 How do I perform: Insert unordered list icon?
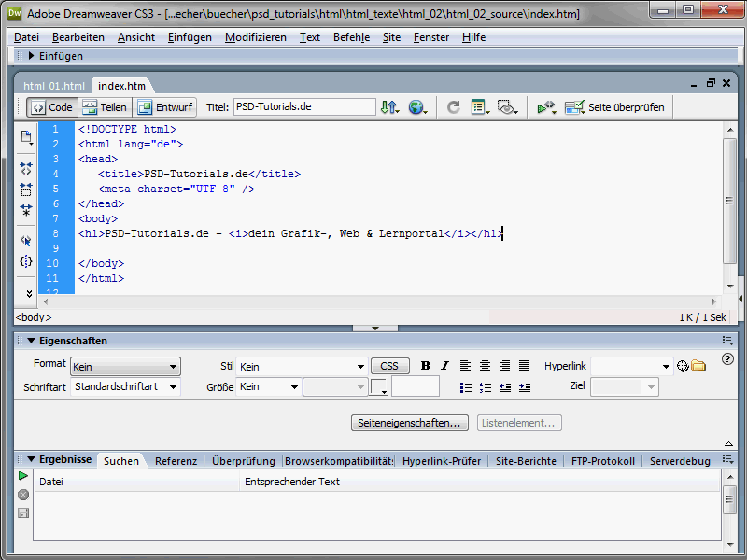click(x=466, y=387)
